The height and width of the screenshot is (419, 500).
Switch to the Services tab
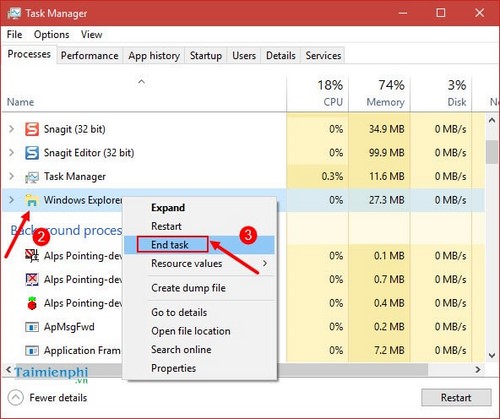click(x=323, y=55)
